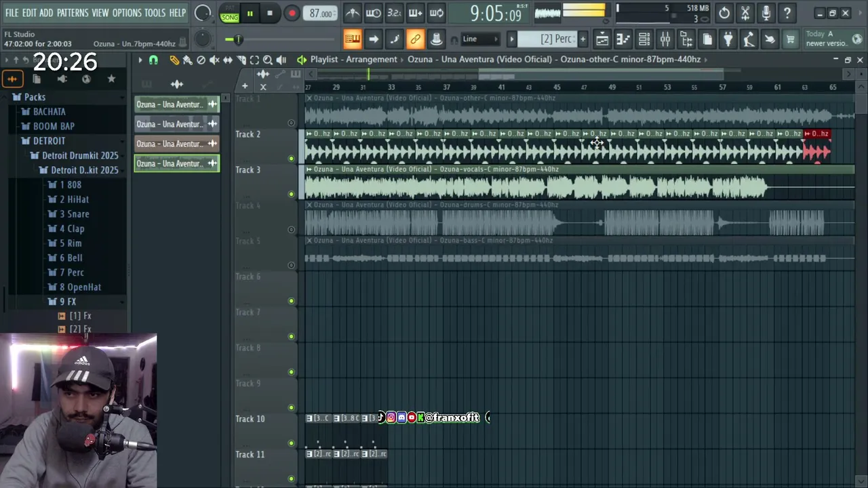The height and width of the screenshot is (488, 868).
Task: Add a new pattern with the plus button
Action: coord(582,39)
